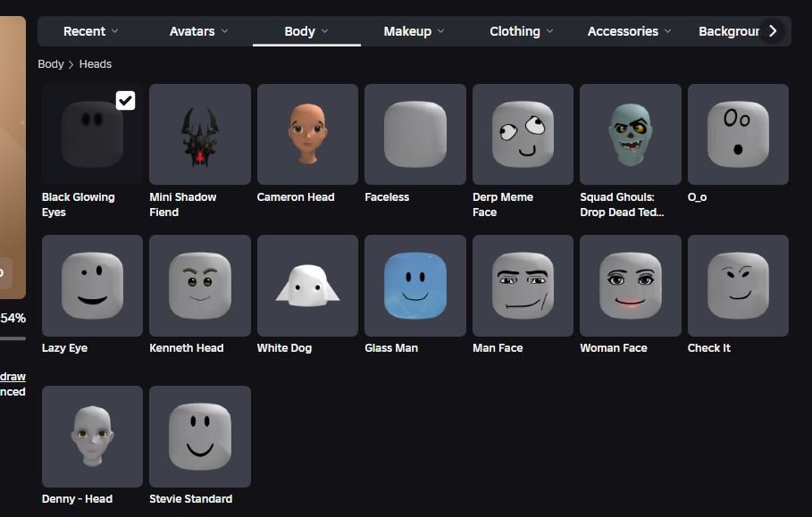Image resolution: width=812 pixels, height=517 pixels.
Task: Open the Clothing tab
Action: (x=522, y=31)
